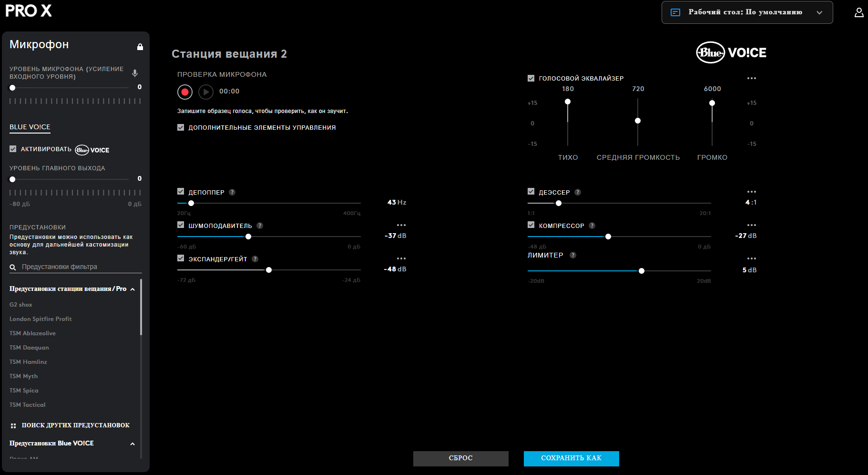Open three-dot options for Компрессор
The height and width of the screenshot is (475, 868).
[x=752, y=225]
